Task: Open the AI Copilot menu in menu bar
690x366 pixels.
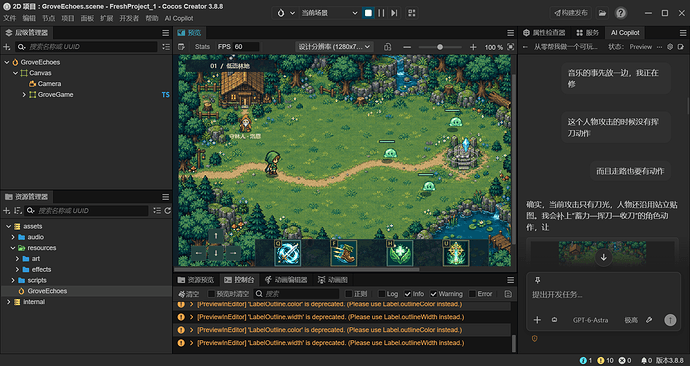Action: coord(179,18)
